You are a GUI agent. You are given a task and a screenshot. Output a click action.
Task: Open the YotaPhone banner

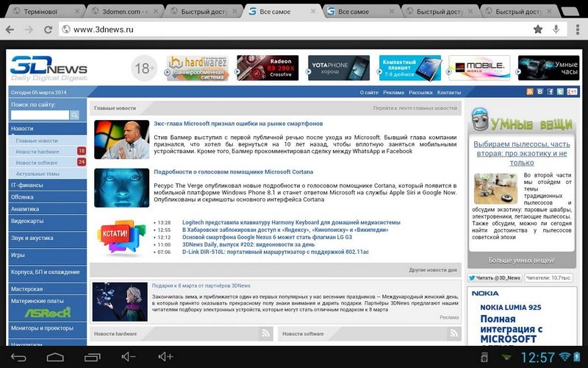click(339, 68)
